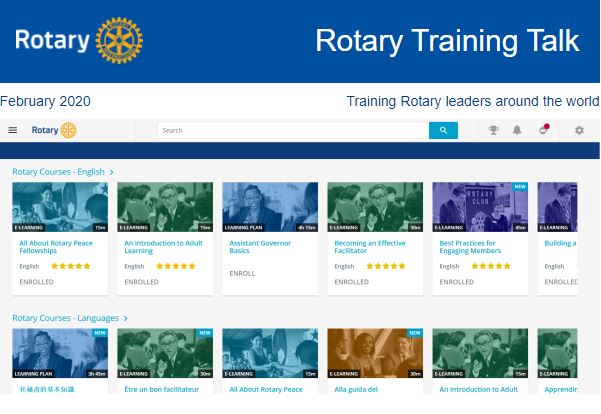Open the hamburger menu icon
This screenshot has height=414, width=601.
pos(13,130)
